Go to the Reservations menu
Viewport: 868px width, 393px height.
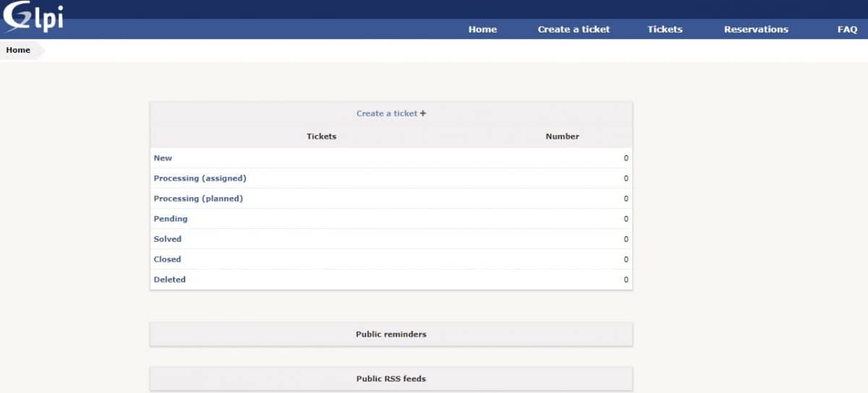[756, 30]
